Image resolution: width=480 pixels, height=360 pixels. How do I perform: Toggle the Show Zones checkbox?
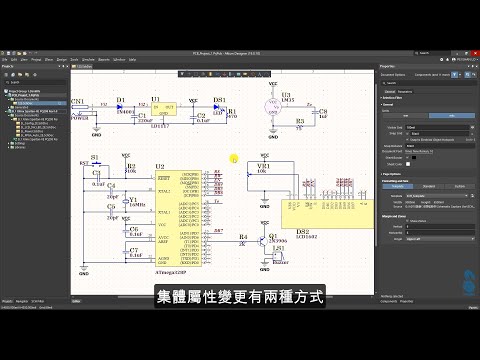click(407, 221)
